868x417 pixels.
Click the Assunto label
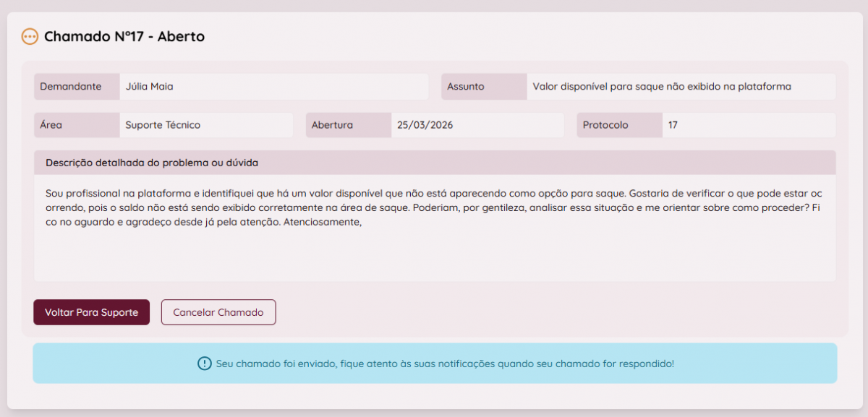tap(466, 87)
